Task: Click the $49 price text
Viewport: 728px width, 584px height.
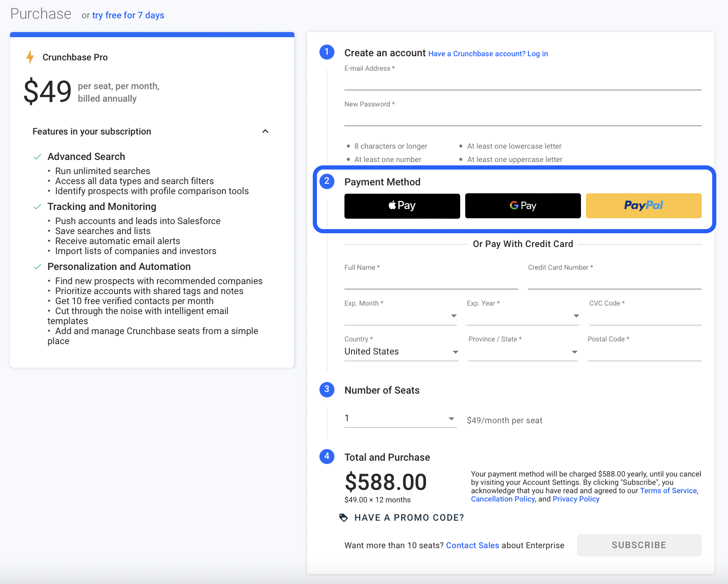Action: (x=47, y=92)
